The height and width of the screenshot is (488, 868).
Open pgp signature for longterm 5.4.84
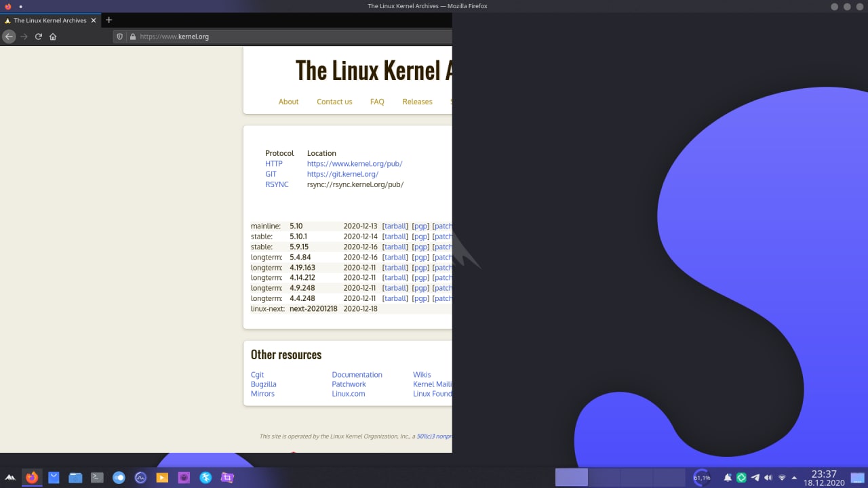click(420, 258)
